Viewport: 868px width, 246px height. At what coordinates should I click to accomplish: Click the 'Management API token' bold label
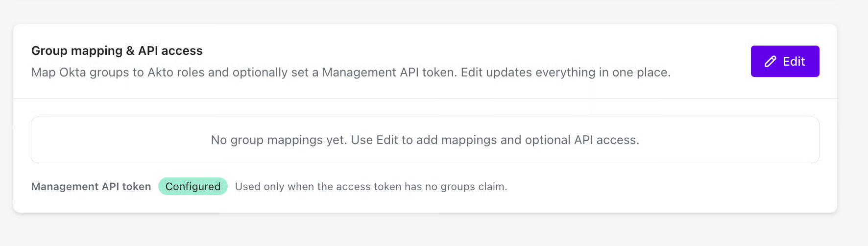91,187
